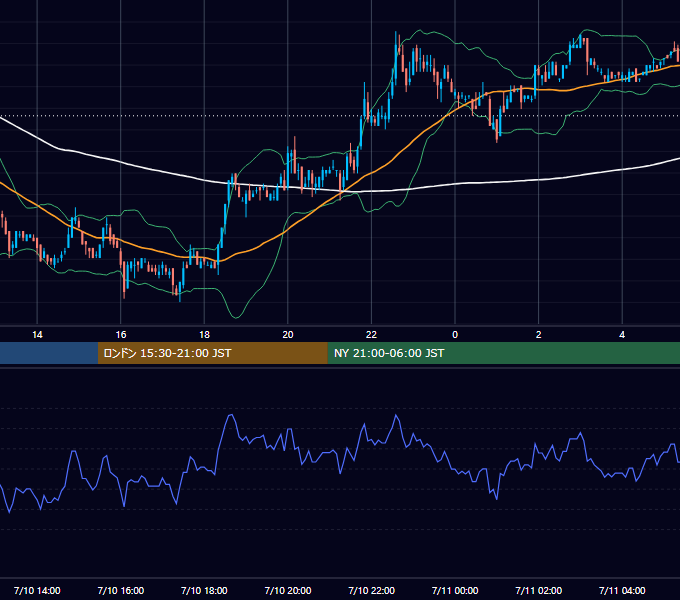This screenshot has width=680, height=600.
Task: Click the 16 hour axis label
Action: point(121,335)
